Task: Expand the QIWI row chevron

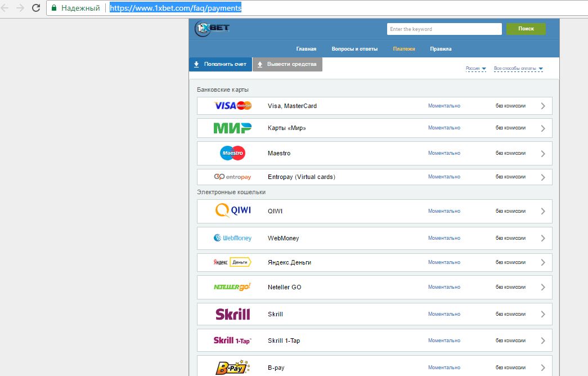Action: point(542,211)
